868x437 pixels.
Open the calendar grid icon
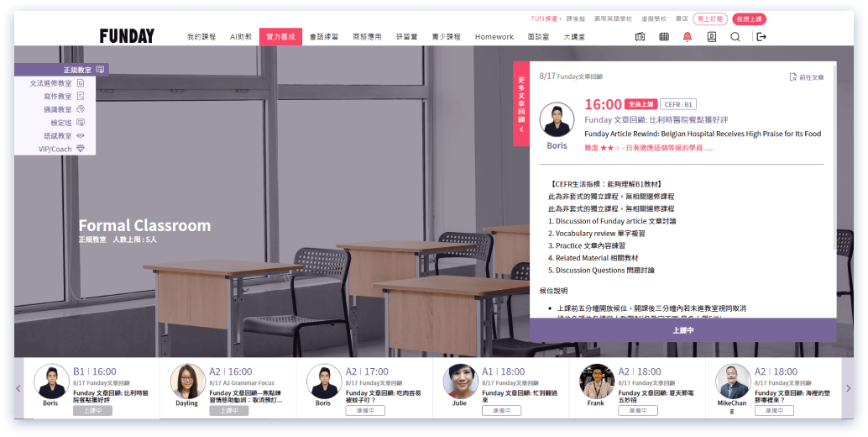(x=664, y=37)
